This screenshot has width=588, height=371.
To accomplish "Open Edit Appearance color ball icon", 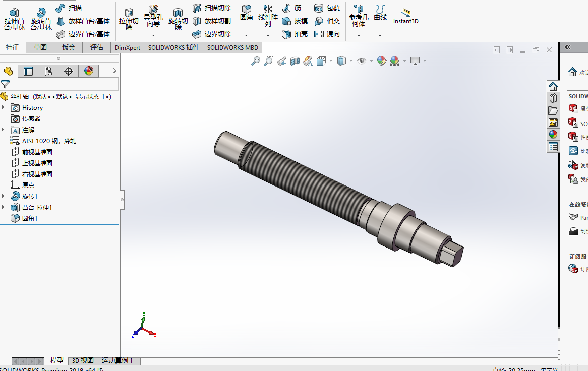I will coord(381,61).
